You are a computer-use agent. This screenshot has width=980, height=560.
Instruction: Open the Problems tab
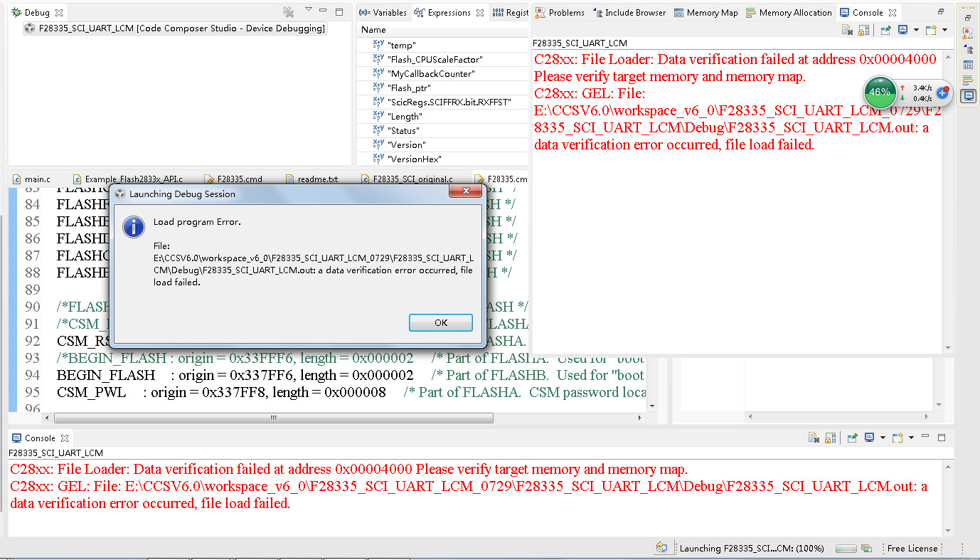tap(560, 13)
